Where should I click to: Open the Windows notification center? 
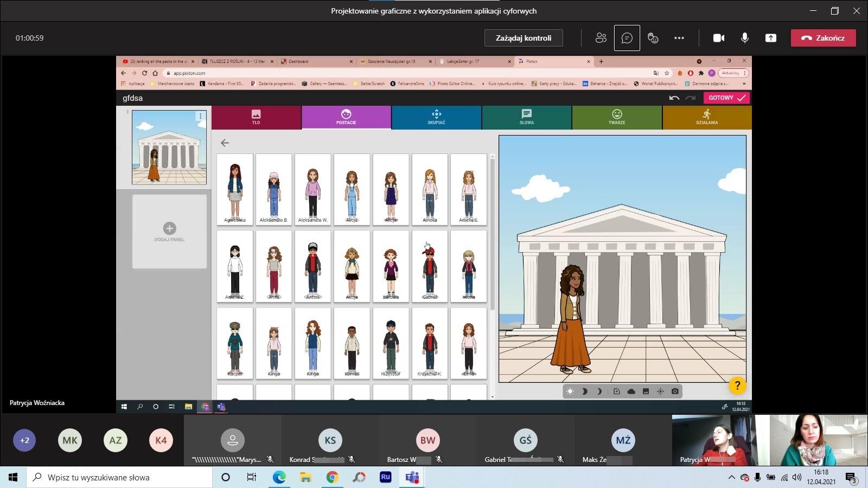click(851, 478)
